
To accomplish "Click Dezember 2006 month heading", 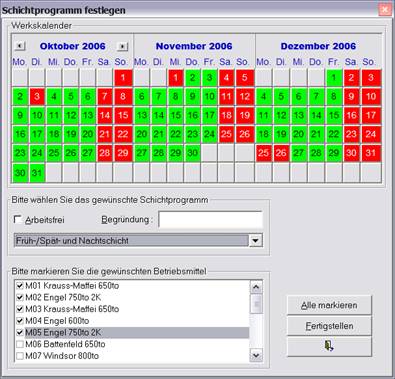I will tap(318, 46).
